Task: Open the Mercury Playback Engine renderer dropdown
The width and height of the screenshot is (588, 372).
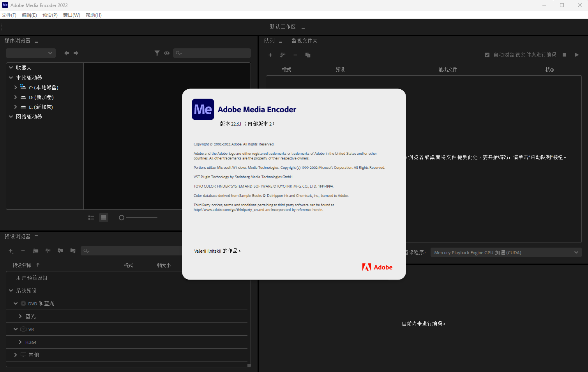Action: [x=505, y=252]
